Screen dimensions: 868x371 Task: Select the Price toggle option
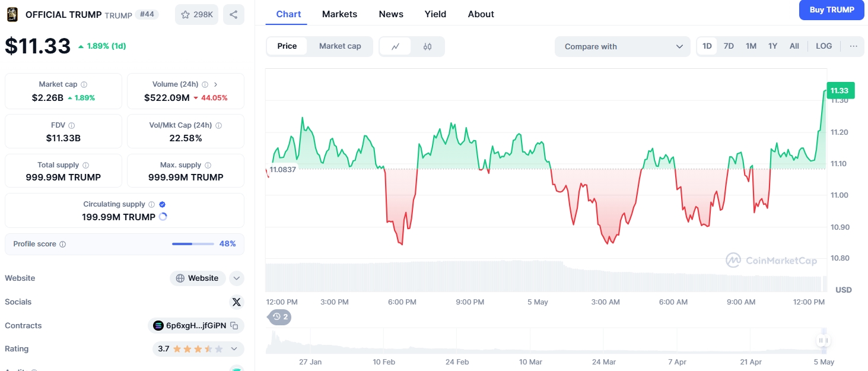tap(287, 46)
